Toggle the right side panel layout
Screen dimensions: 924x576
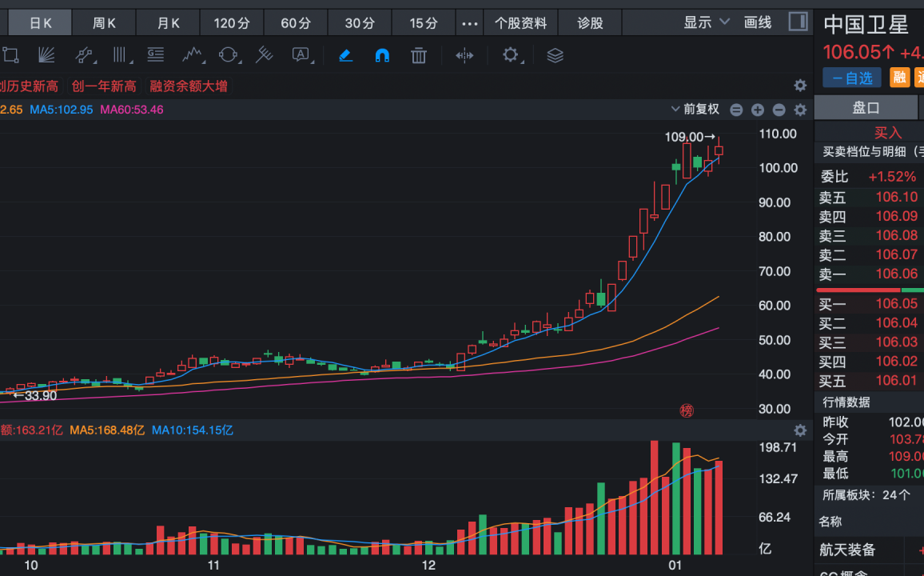pos(798,22)
